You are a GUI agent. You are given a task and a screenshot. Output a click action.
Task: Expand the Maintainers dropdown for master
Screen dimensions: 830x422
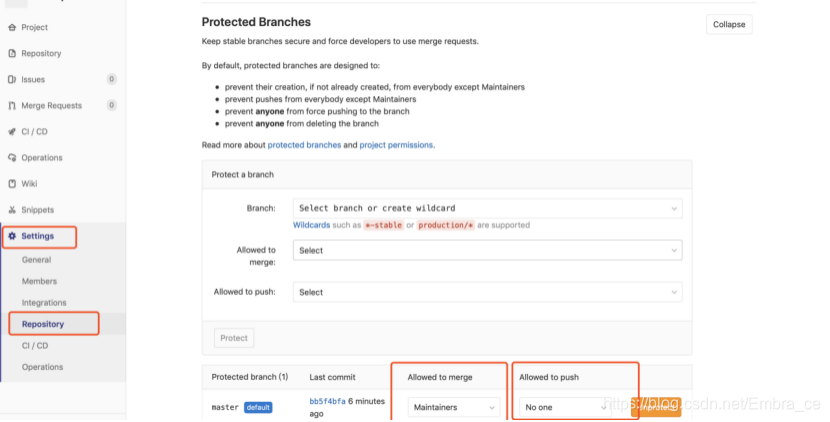coord(454,407)
